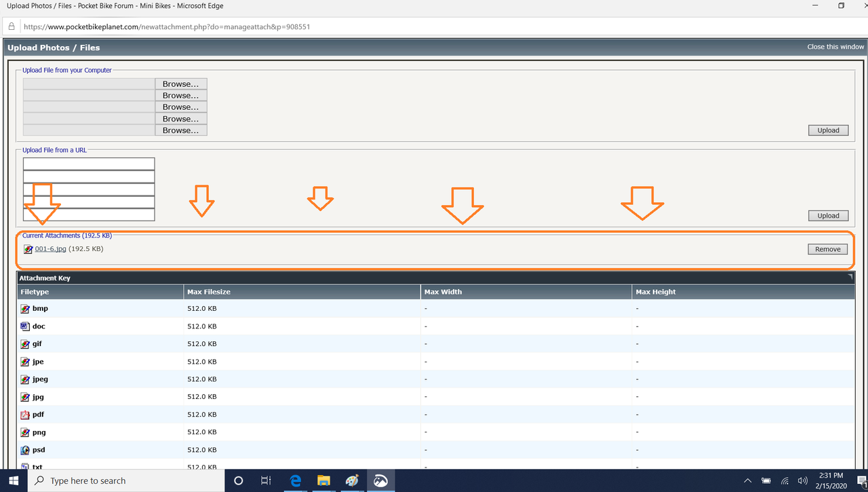Click Upload for computer files
This screenshot has width=868, height=492.
(828, 130)
